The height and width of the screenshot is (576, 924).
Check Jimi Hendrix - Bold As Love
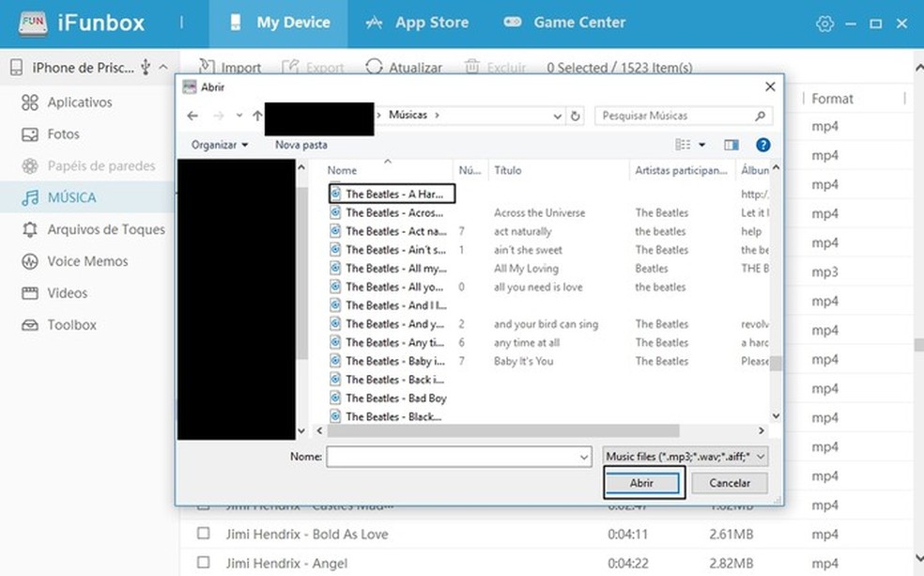204,534
